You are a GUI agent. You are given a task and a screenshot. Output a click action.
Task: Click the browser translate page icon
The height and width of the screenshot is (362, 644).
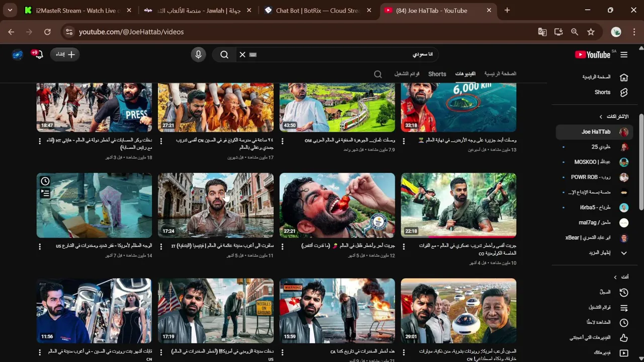pyautogui.click(x=542, y=32)
